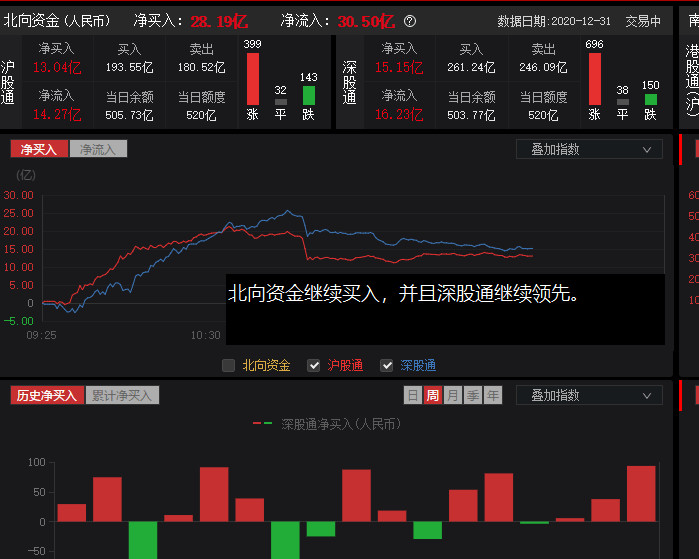This screenshot has width=699, height=559.
Task: Choose the 年 period button
Action: [x=493, y=395]
